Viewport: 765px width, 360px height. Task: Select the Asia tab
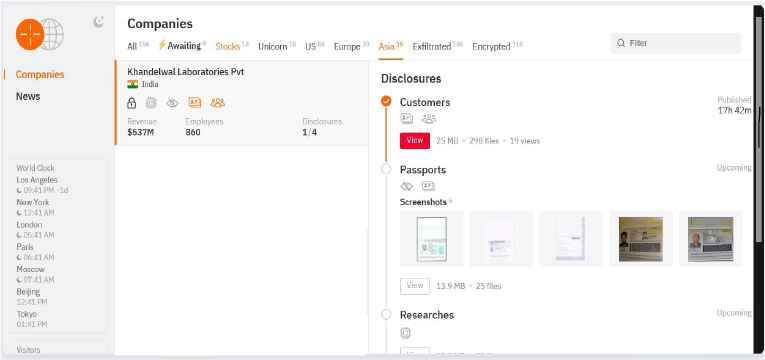(x=391, y=46)
